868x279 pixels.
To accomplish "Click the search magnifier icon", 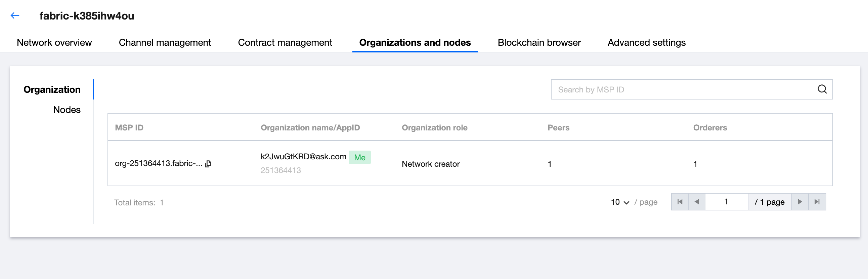I will point(822,89).
